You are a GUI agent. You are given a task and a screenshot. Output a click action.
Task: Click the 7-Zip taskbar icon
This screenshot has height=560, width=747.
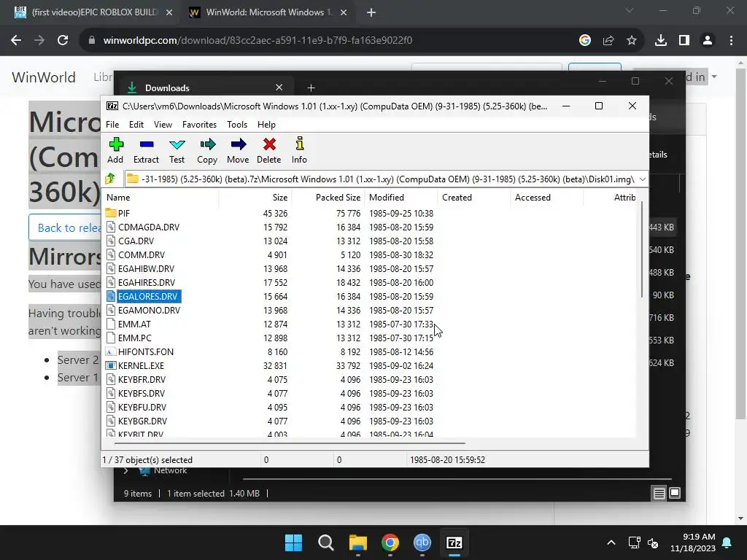pos(454,542)
